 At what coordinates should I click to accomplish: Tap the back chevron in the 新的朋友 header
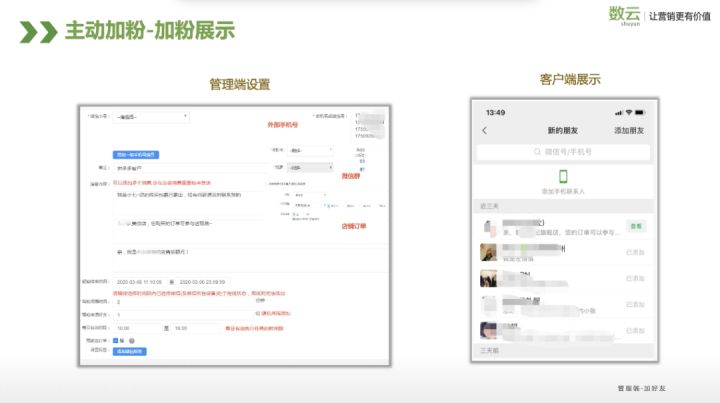click(484, 130)
